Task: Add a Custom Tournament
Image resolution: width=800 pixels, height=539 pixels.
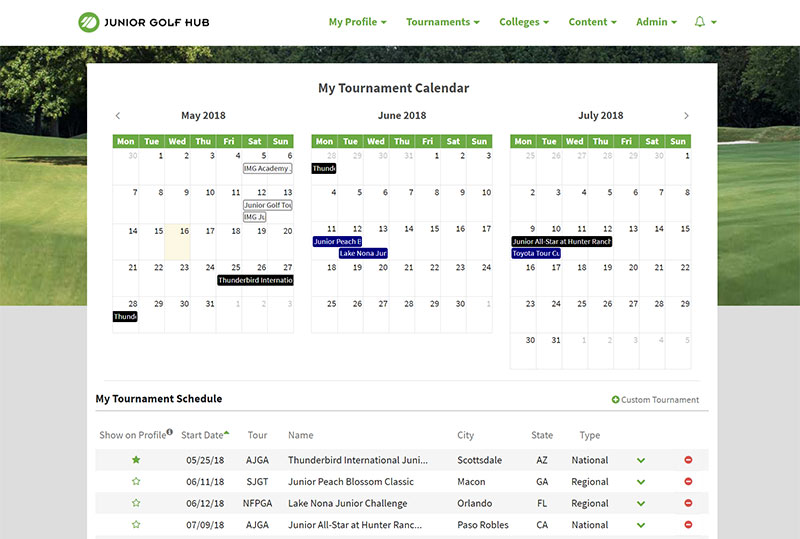Action: [655, 400]
